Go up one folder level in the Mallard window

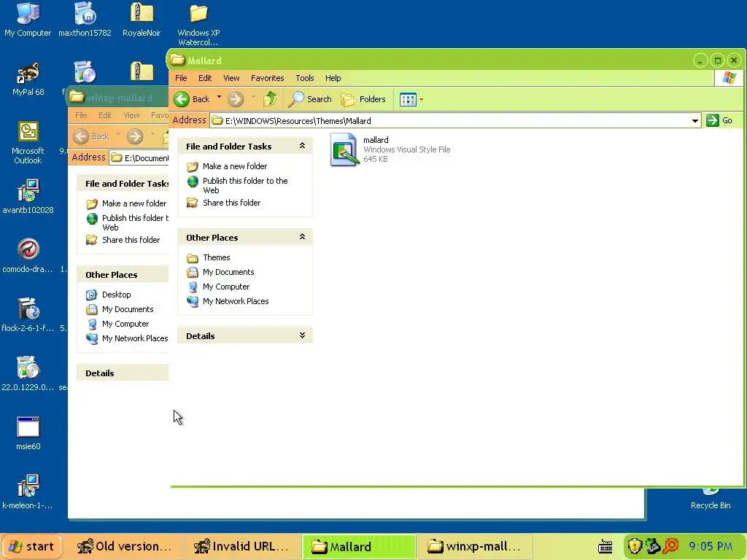(270, 98)
